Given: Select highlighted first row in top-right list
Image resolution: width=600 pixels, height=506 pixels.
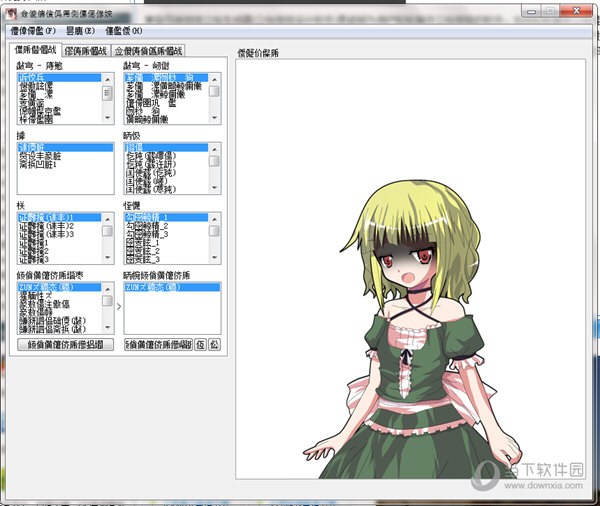Looking at the screenshot, I should coord(166,78).
